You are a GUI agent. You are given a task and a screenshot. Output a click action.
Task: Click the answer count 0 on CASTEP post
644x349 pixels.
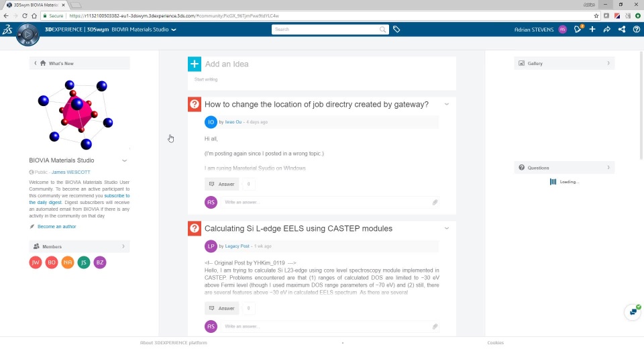248,308
